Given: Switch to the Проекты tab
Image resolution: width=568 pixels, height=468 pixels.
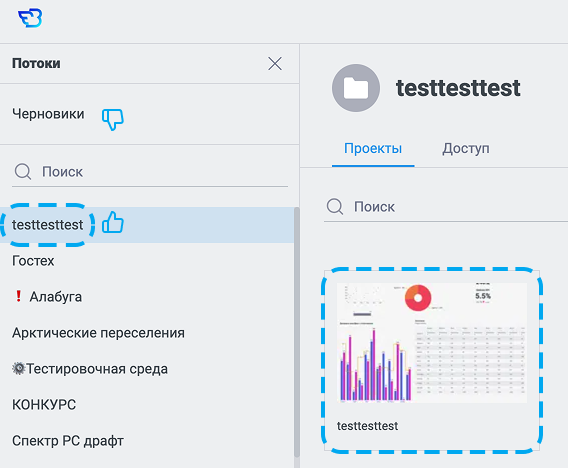Looking at the screenshot, I should pyautogui.click(x=373, y=149).
